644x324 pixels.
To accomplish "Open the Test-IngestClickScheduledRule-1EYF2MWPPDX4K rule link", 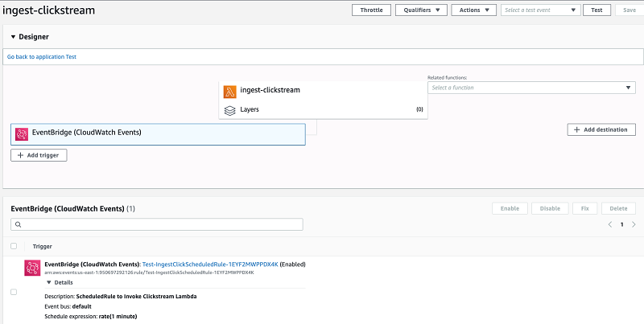I will point(210,265).
